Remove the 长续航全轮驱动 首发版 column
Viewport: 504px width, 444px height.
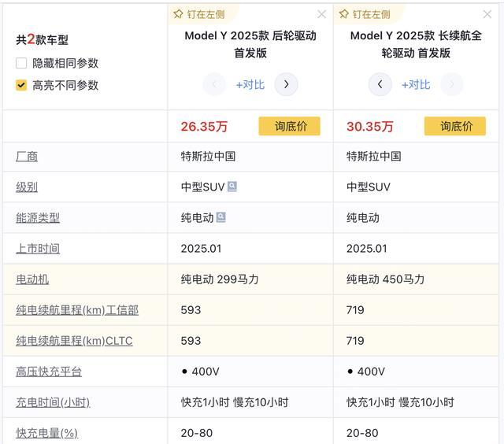pos(487,14)
